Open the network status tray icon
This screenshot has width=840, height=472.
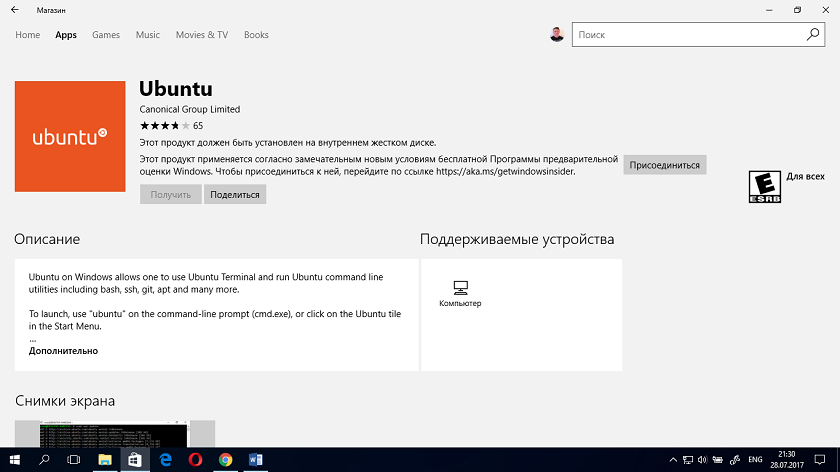tap(688, 460)
